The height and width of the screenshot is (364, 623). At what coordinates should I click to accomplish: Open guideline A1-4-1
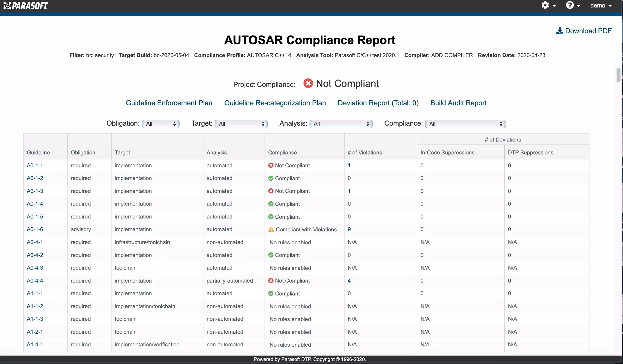35,344
